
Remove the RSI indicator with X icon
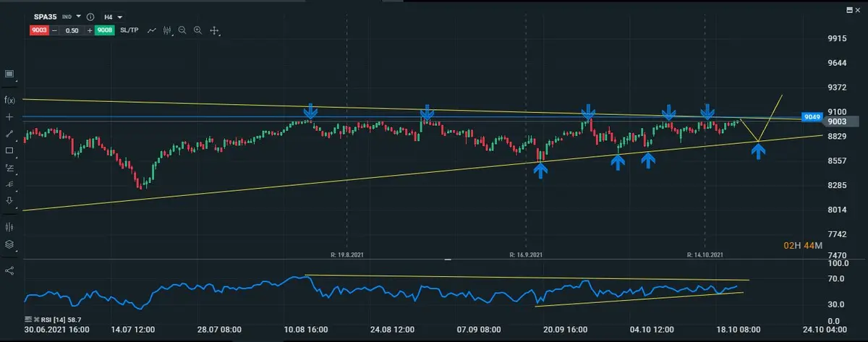35,318
